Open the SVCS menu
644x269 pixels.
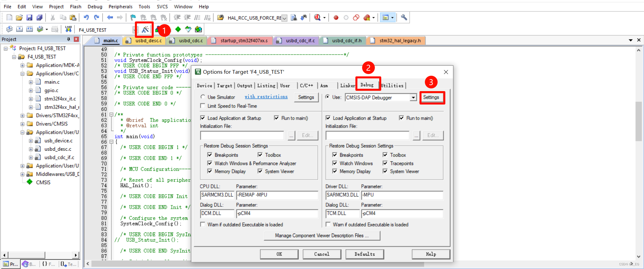point(162,6)
